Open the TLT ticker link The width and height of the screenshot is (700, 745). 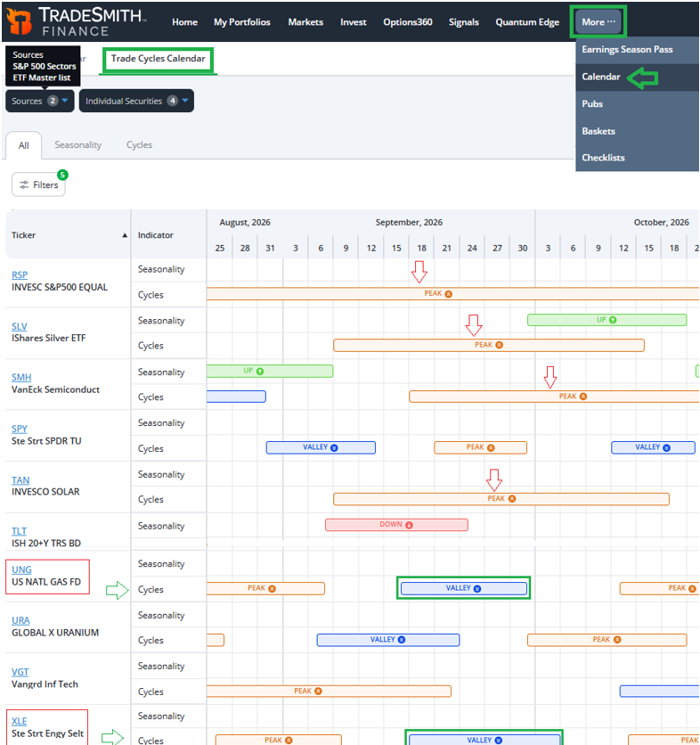click(19, 531)
